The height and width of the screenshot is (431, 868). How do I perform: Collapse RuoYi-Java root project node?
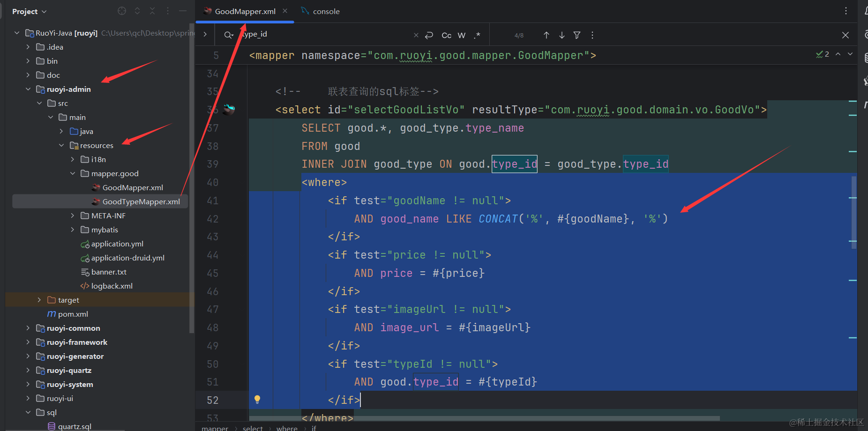17,33
